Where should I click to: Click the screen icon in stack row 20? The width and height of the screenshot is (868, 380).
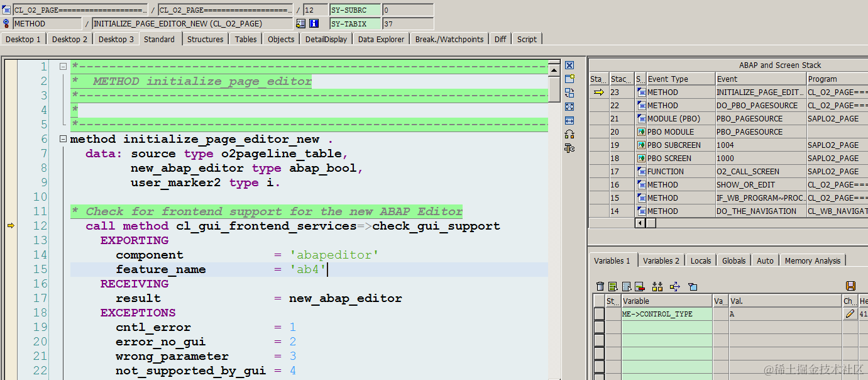click(x=641, y=131)
